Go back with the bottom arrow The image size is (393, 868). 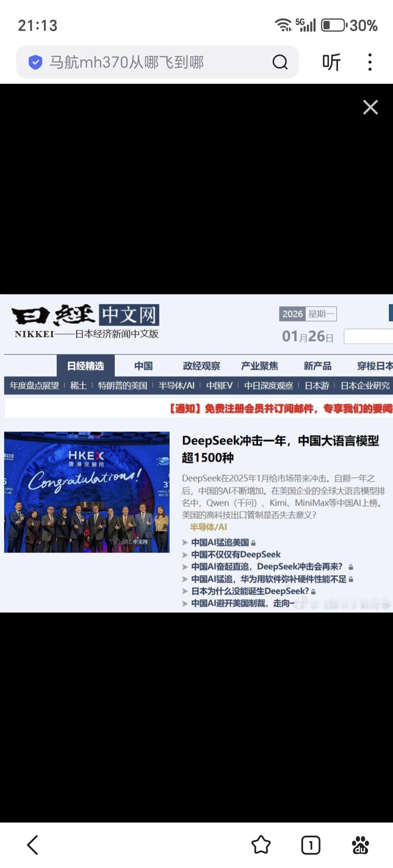33,845
